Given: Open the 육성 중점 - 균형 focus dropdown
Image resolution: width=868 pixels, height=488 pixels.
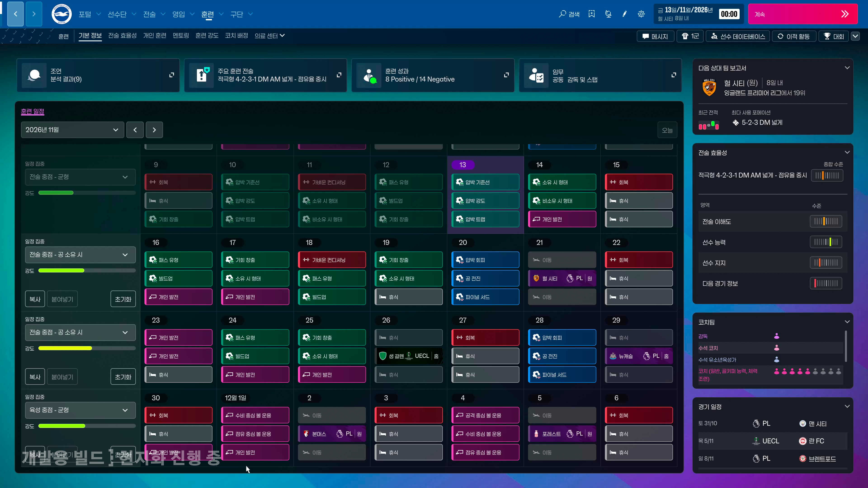Looking at the screenshot, I should click(80, 410).
